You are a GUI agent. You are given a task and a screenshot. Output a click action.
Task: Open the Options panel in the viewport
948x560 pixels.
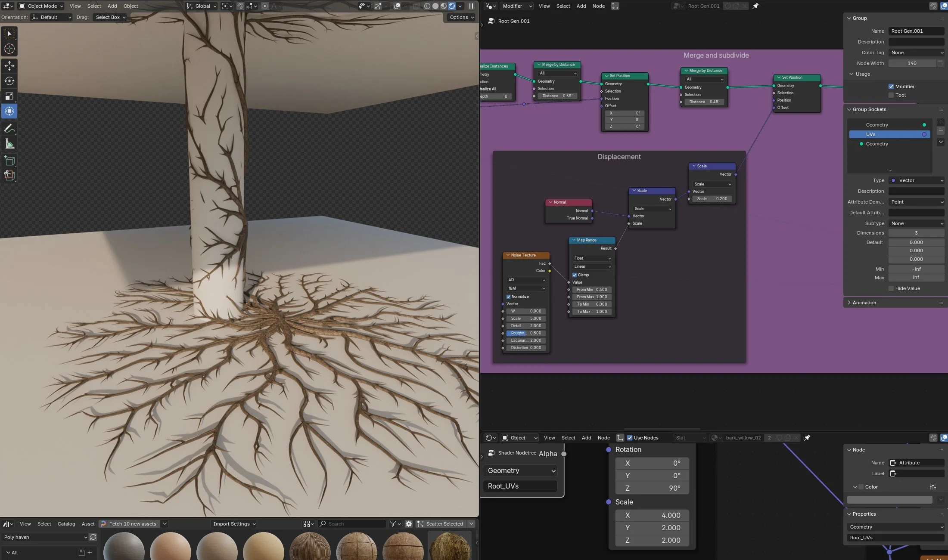click(x=460, y=17)
